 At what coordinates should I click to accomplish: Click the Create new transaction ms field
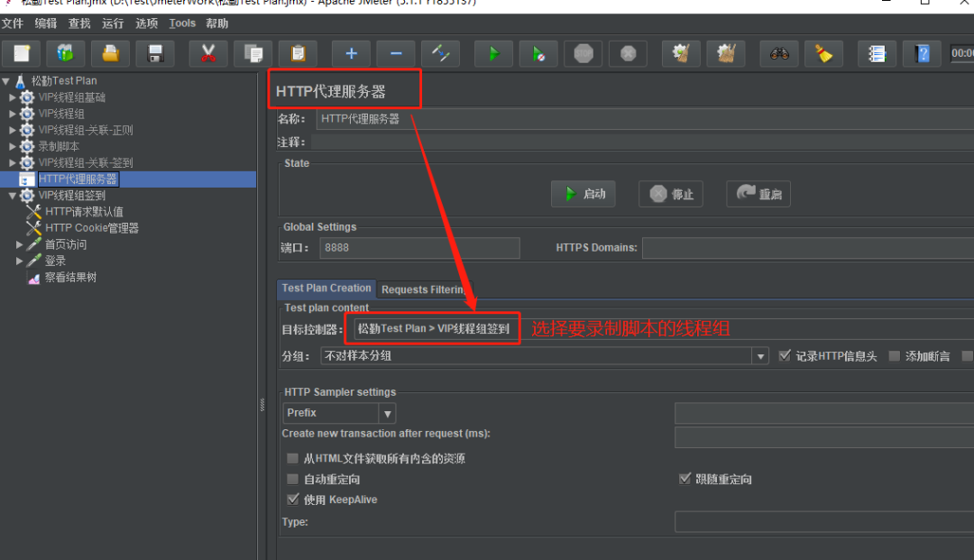click(824, 437)
